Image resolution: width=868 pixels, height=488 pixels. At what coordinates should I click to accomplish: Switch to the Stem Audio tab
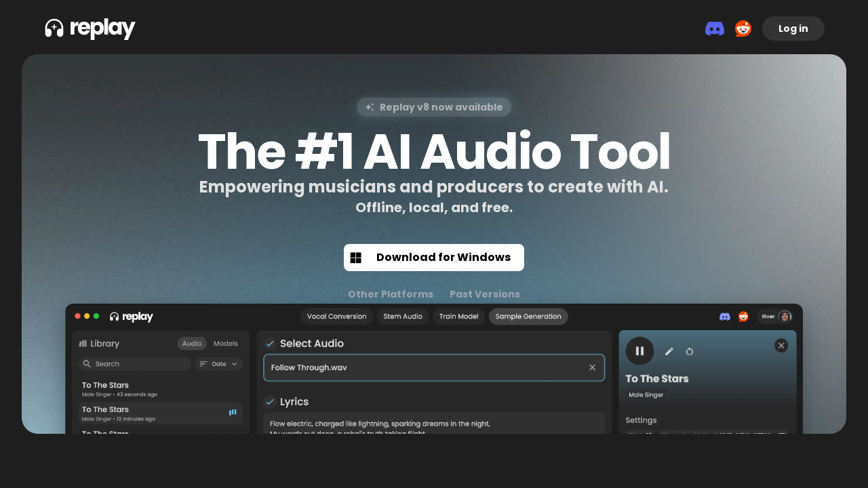(x=403, y=317)
